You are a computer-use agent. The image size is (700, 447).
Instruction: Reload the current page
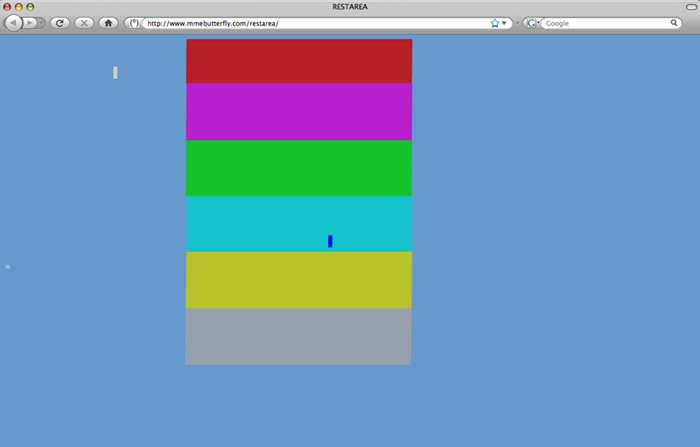point(59,22)
